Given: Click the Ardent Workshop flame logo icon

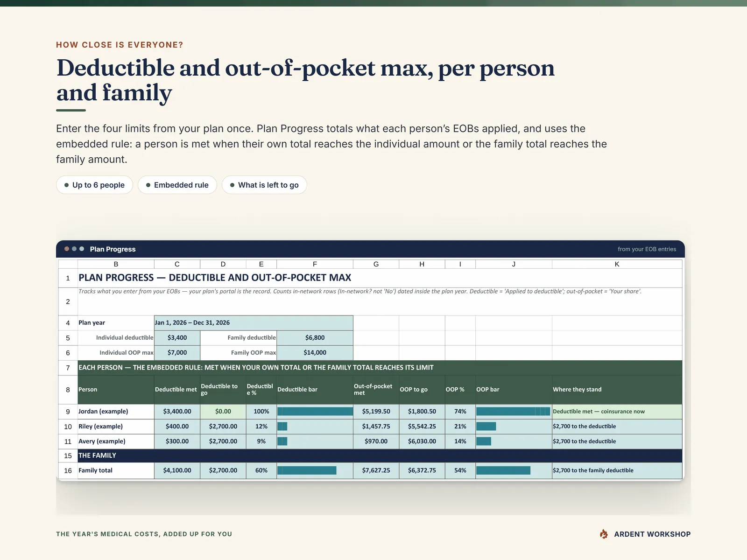Looking at the screenshot, I should pos(604,534).
